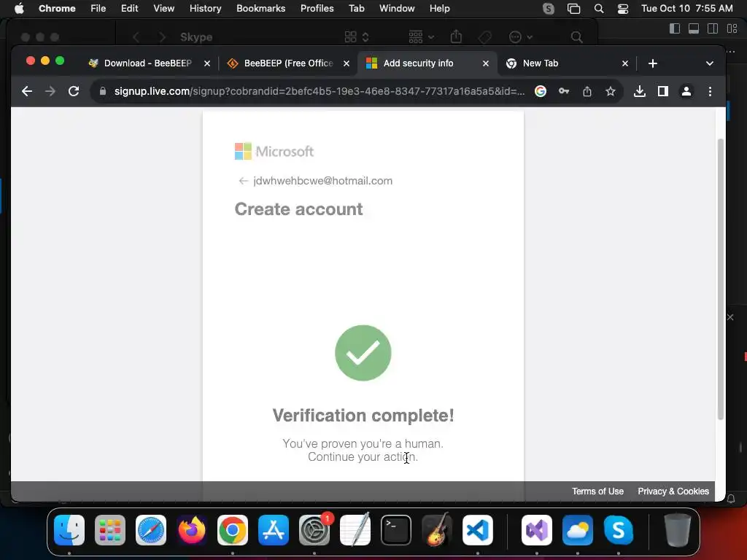Open the View menu
The image size is (747, 560).
click(x=163, y=9)
